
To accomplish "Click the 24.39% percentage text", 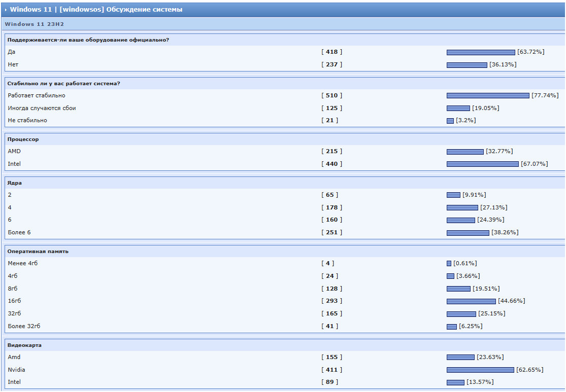I will pyautogui.click(x=491, y=220).
